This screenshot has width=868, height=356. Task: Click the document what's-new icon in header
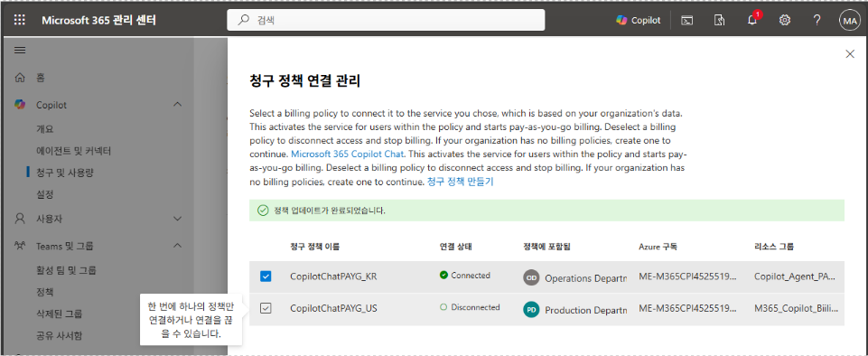(719, 21)
